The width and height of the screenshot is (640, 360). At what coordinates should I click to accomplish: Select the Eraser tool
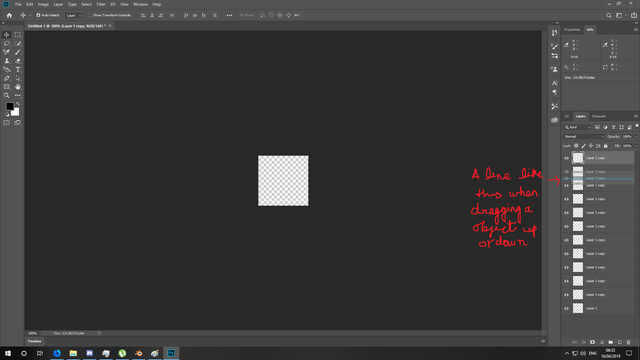coord(18,61)
